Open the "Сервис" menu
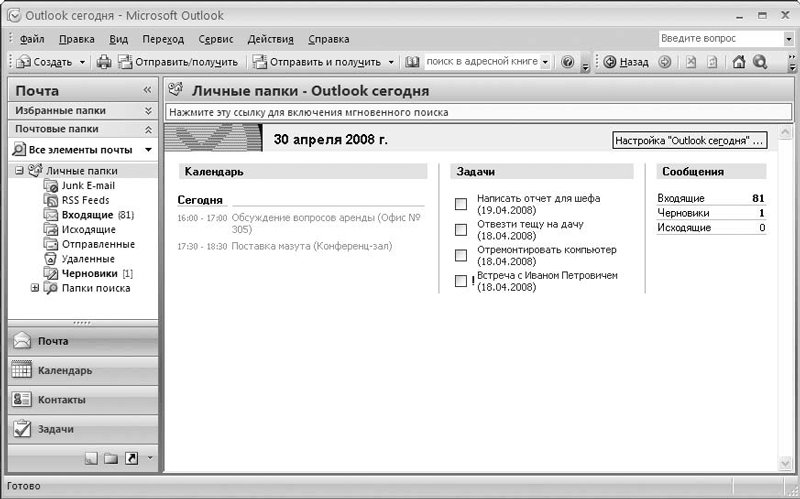Image resolution: width=800 pixels, height=499 pixels. click(215, 39)
